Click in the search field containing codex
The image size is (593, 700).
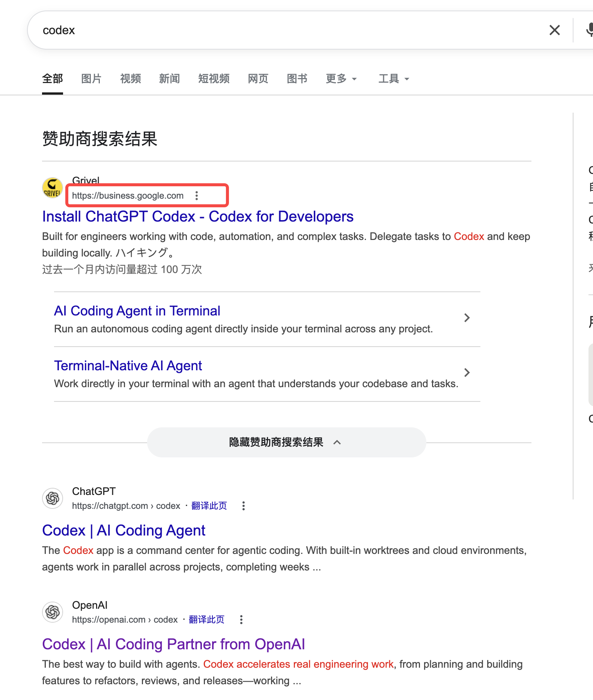[x=289, y=30]
